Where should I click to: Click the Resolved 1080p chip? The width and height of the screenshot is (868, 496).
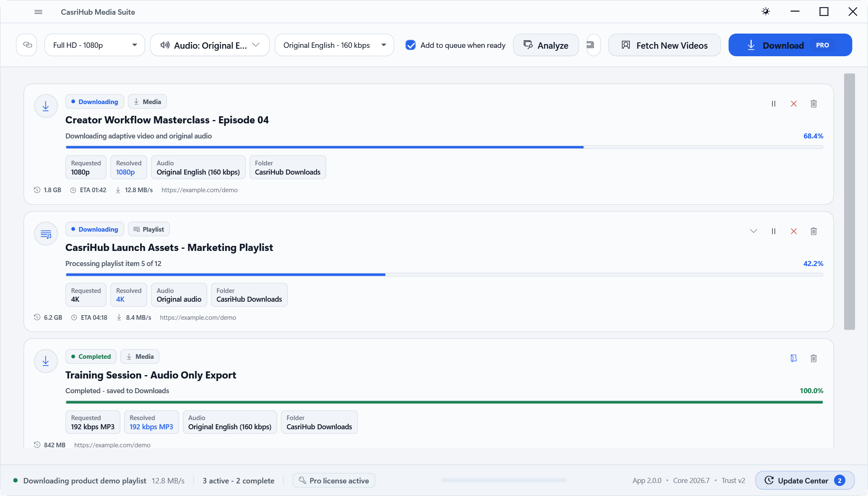[x=129, y=167]
